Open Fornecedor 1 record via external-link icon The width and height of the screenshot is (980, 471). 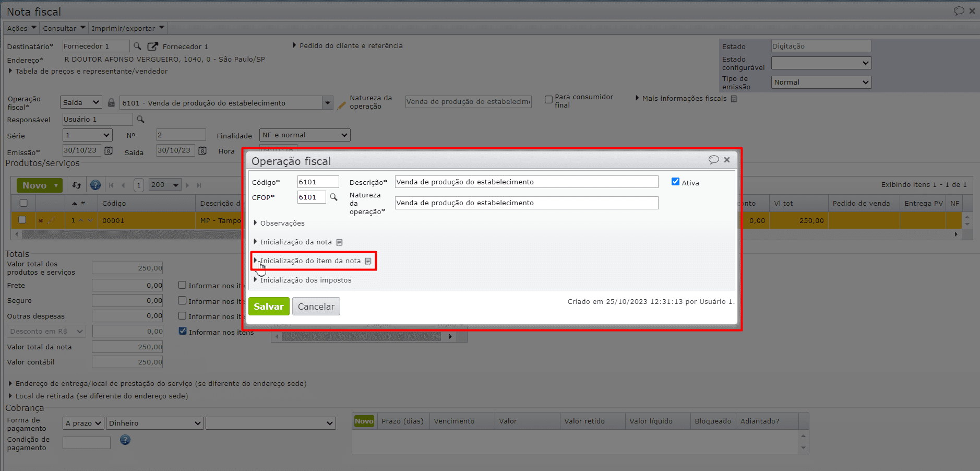(x=152, y=46)
